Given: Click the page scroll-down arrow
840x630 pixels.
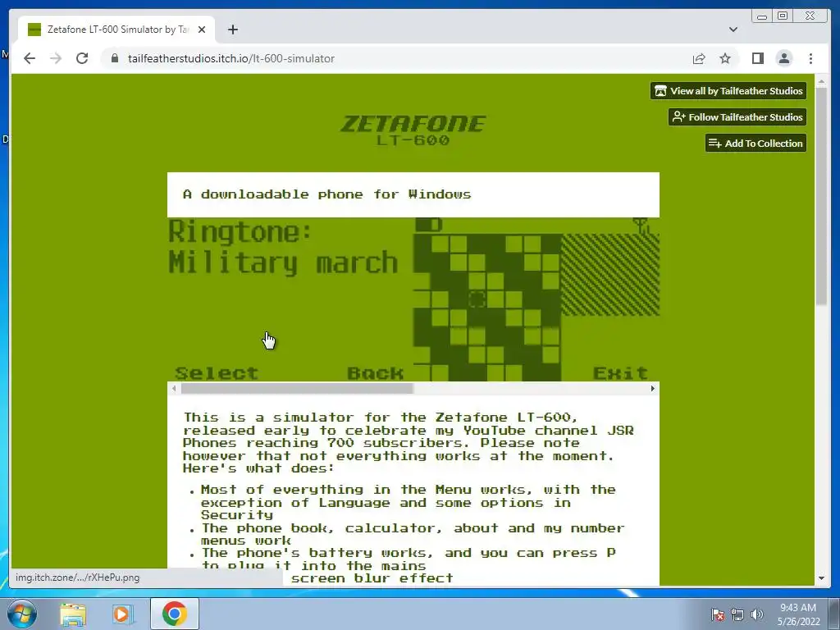Looking at the screenshot, I should point(821,578).
